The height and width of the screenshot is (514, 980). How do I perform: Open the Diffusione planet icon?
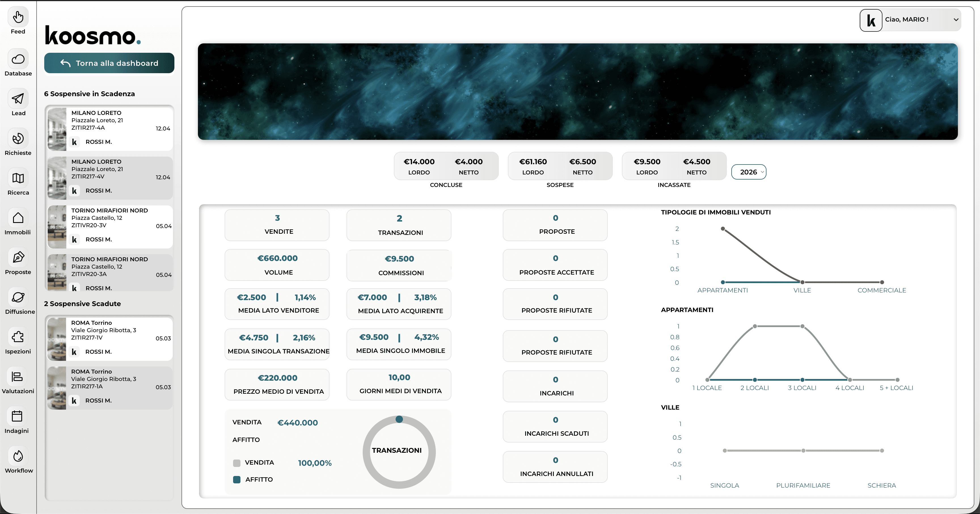click(x=18, y=297)
